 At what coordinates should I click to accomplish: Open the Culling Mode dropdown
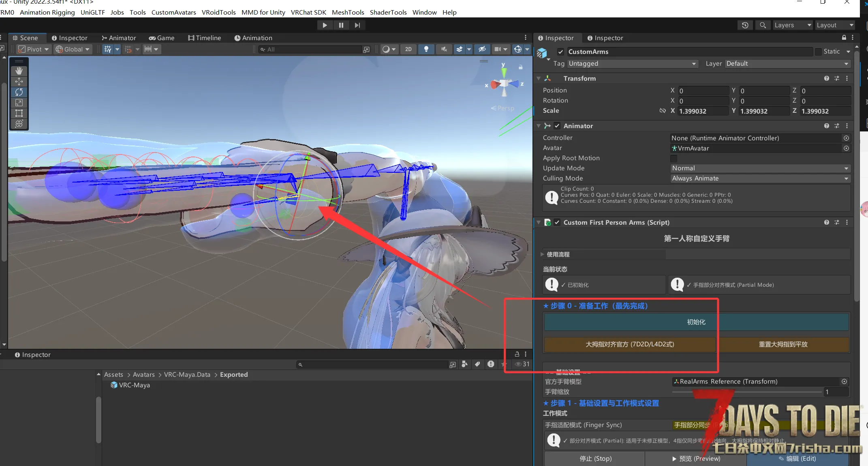click(x=760, y=178)
